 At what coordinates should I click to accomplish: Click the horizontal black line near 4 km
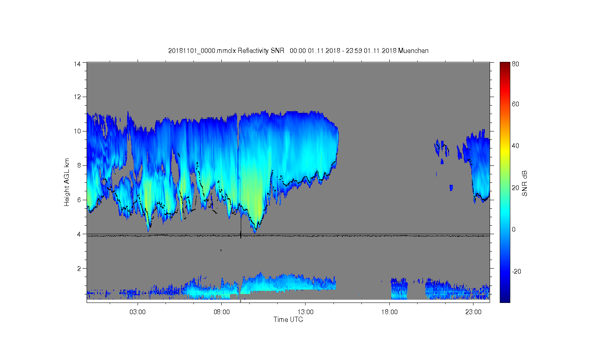coord(288,235)
